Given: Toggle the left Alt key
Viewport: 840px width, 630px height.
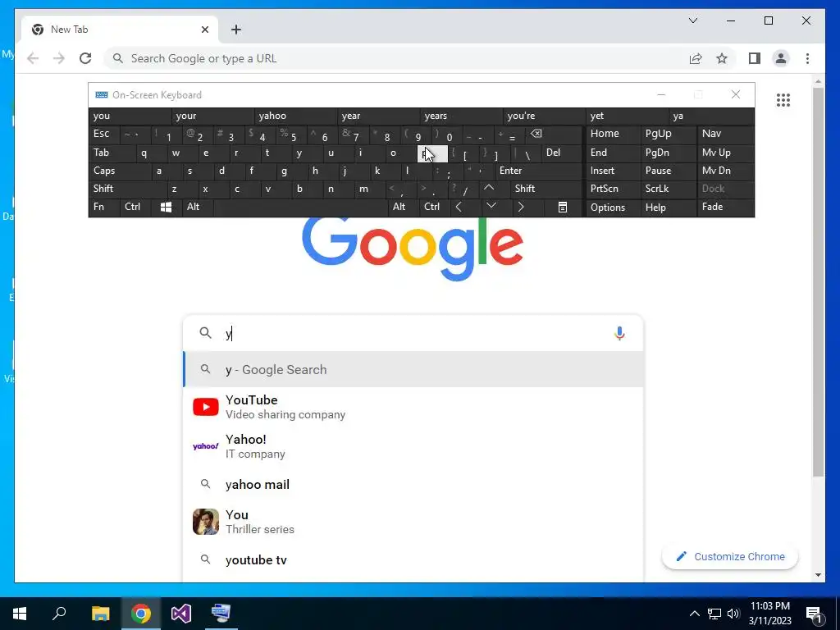Looking at the screenshot, I should [x=198, y=207].
